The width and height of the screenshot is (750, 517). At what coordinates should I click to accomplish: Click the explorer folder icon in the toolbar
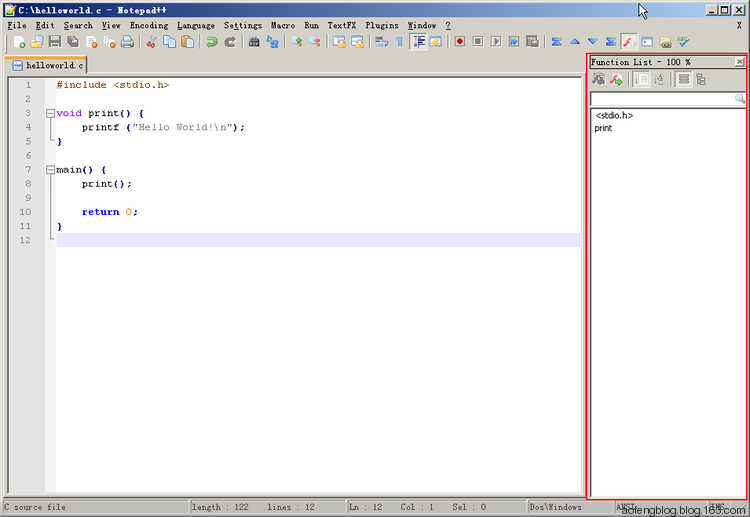click(665, 42)
